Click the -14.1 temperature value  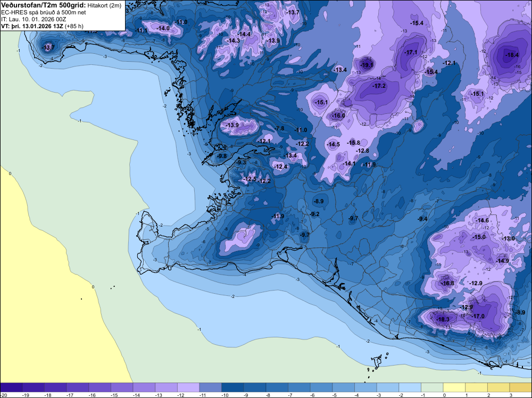(x=348, y=163)
